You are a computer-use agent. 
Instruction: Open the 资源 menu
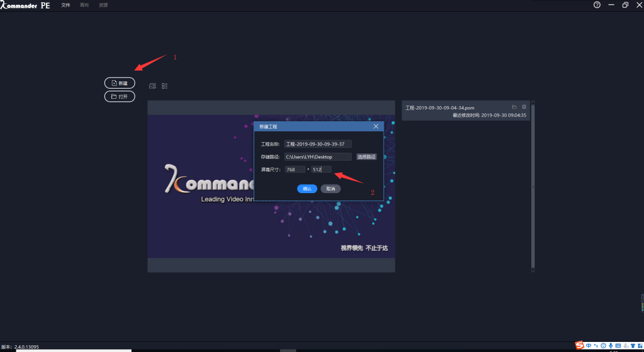[x=103, y=5]
